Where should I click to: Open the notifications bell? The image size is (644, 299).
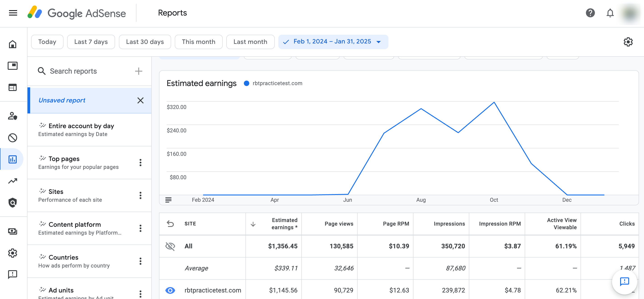pos(610,13)
